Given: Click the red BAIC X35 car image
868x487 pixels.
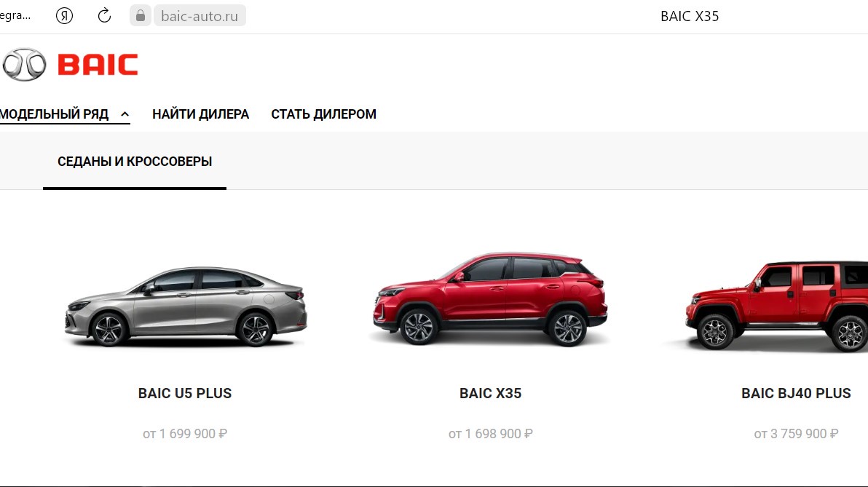Looking at the screenshot, I should click(x=491, y=299).
